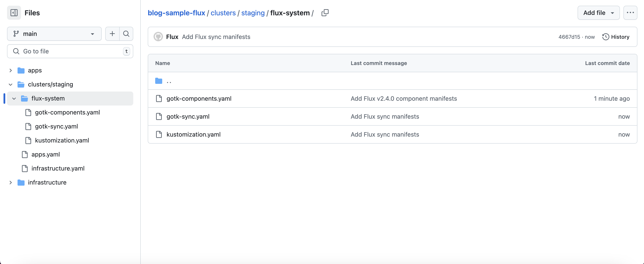The image size is (644, 264).
Task: Go to blog-sample-flux breadcrumb link
Action: [176, 13]
